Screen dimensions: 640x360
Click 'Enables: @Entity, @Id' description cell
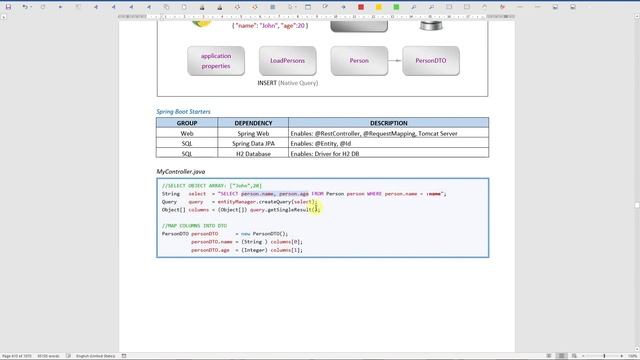(x=389, y=144)
